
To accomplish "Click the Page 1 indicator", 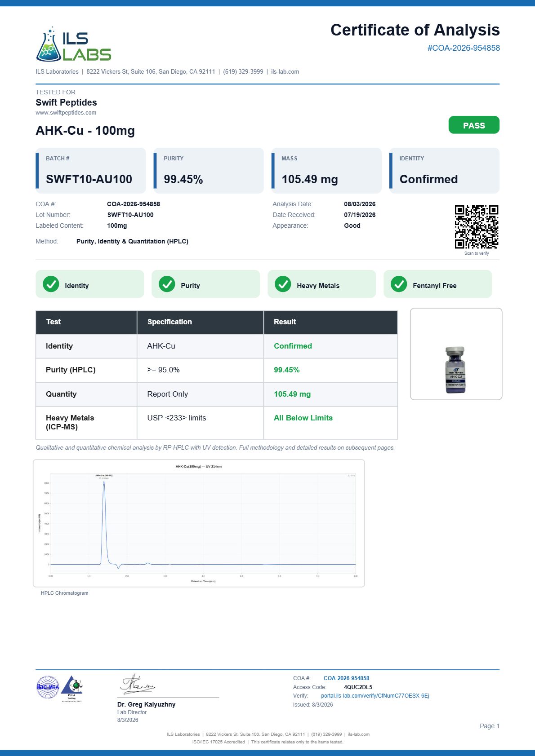I will pos(489,726).
